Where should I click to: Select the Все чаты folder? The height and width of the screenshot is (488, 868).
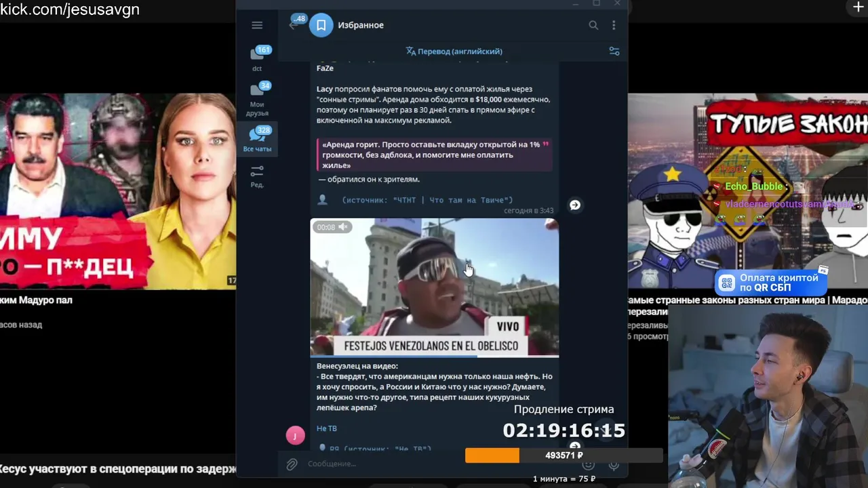click(257, 139)
